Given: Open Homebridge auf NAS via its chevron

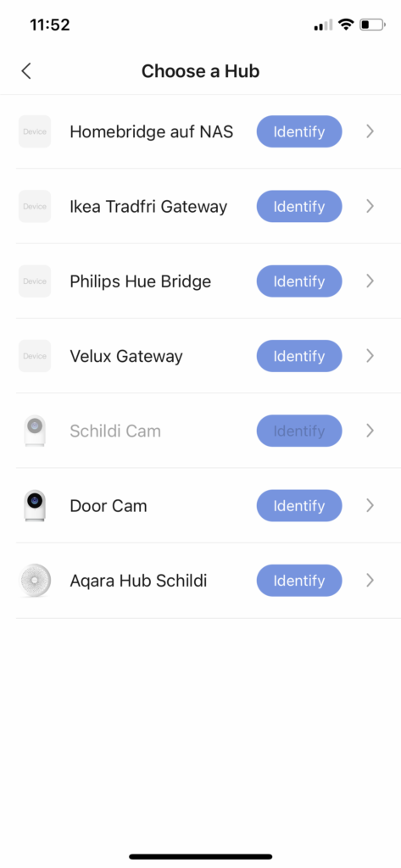Looking at the screenshot, I should pos(370,131).
